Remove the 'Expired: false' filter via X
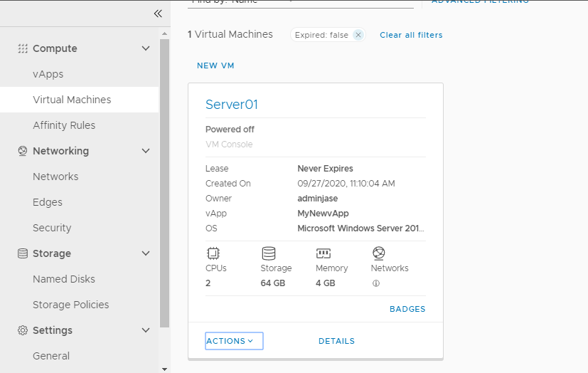Screen dimensions: 588x373 point(358,35)
